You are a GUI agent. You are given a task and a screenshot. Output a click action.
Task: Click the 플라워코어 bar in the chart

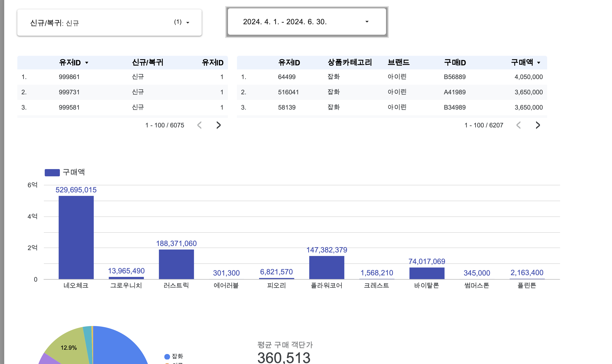(327, 267)
